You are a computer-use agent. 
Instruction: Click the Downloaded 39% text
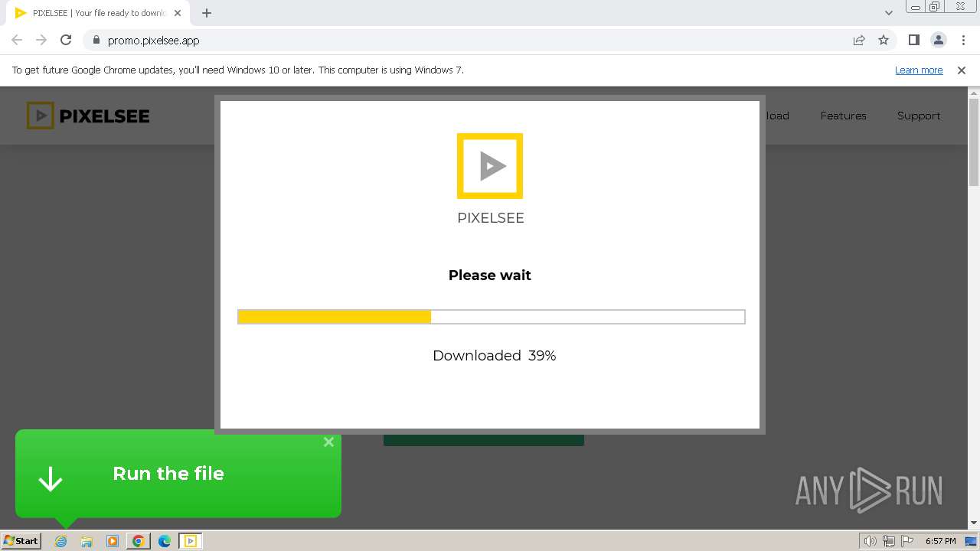coord(494,355)
